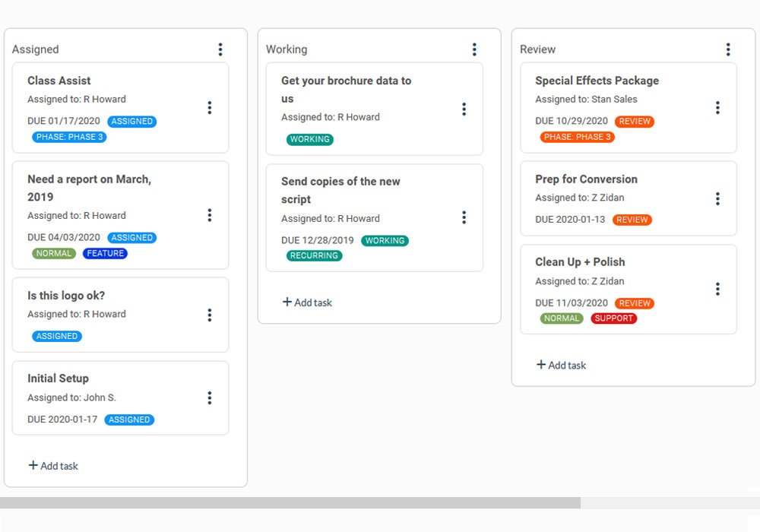Open options for Prep for Conversion

point(717,198)
